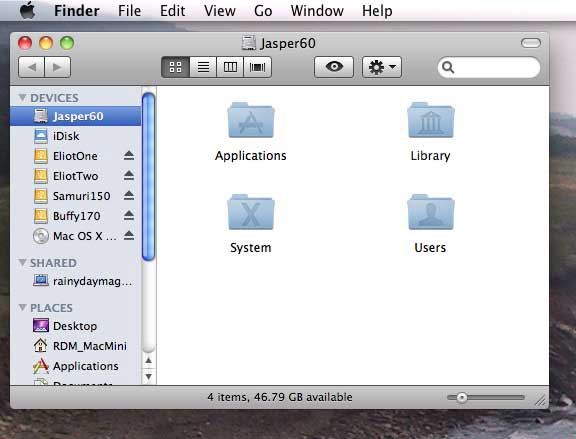Collapse the PLACES section
This screenshot has height=439, width=576.
click(22, 307)
